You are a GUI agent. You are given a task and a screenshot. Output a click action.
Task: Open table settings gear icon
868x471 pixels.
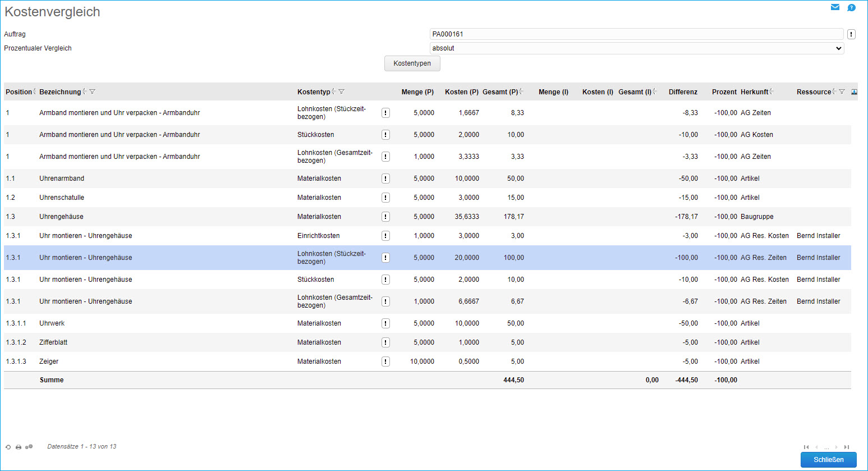(x=29, y=447)
